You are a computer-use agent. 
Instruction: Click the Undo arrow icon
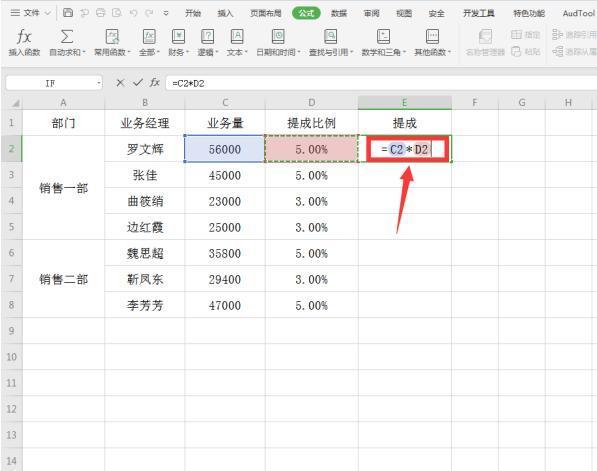point(133,13)
